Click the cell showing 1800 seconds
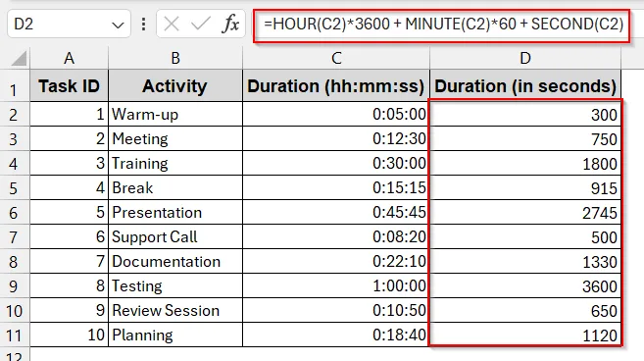644x361 pixels. click(525, 163)
